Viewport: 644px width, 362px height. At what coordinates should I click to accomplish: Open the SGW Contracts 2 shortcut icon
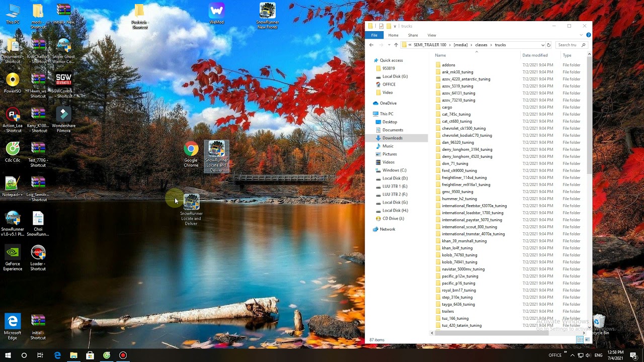click(64, 85)
